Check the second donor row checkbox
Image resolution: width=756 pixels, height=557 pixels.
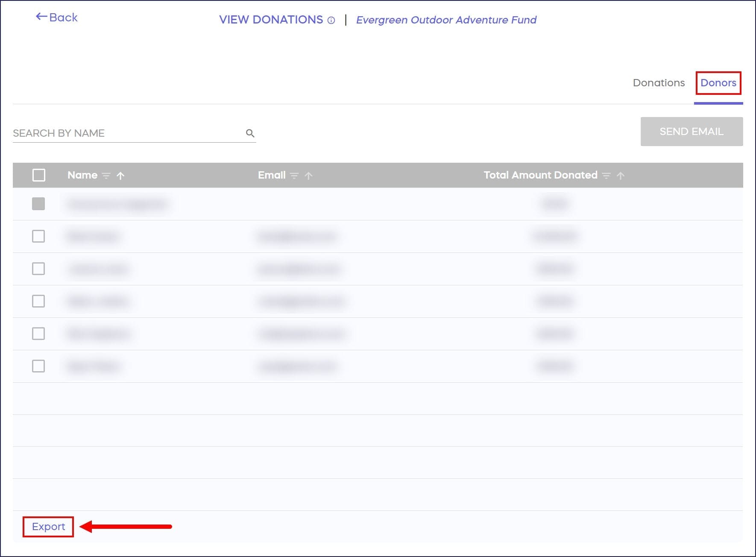coord(38,236)
